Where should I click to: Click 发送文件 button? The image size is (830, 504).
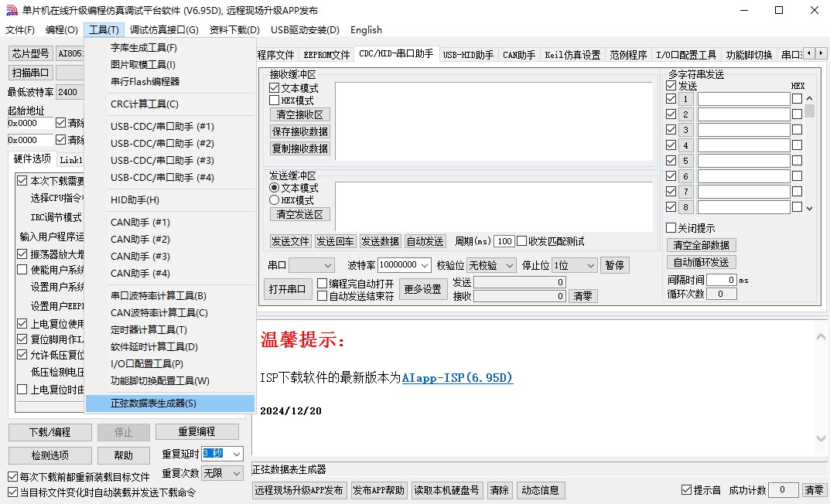pos(290,241)
